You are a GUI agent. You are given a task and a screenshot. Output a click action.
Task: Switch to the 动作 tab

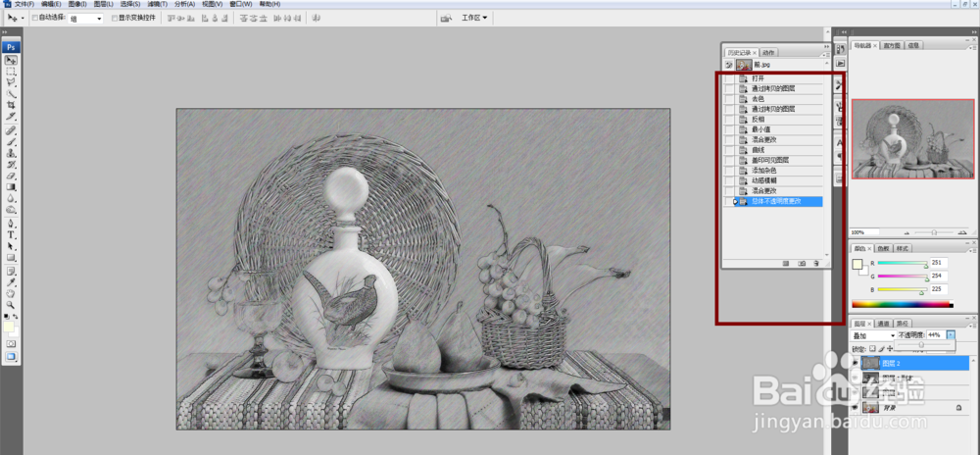click(x=768, y=53)
